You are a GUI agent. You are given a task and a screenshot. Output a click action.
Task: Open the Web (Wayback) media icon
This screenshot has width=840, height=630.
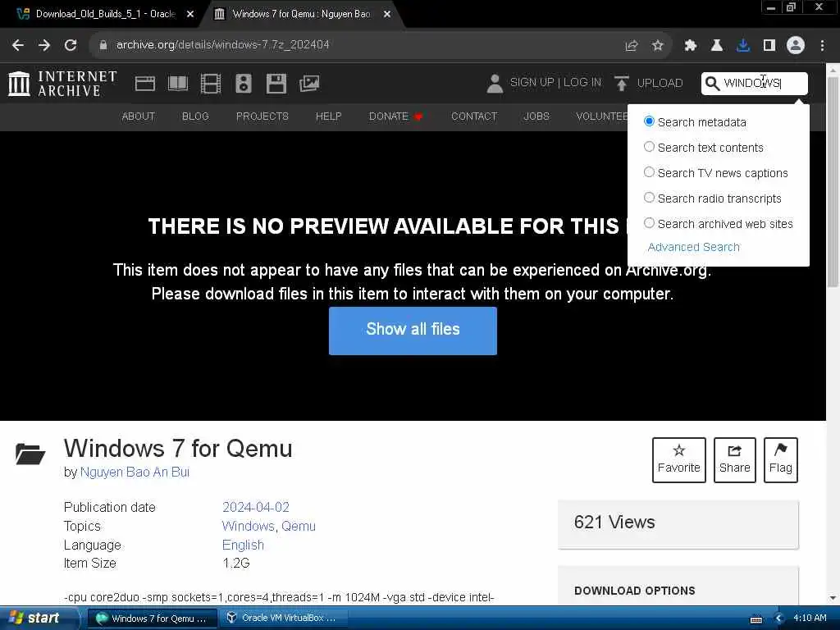coord(145,84)
